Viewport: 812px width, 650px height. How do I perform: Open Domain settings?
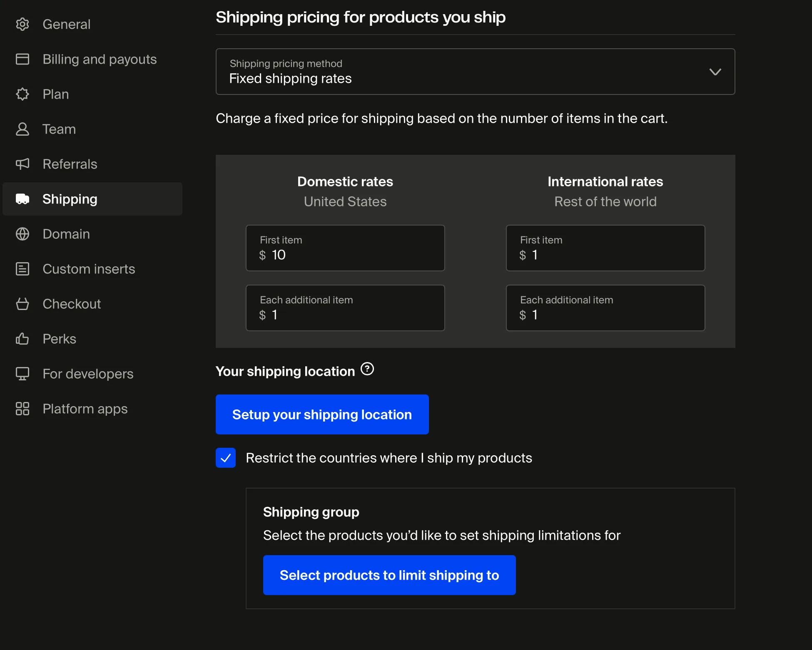coord(92,234)
